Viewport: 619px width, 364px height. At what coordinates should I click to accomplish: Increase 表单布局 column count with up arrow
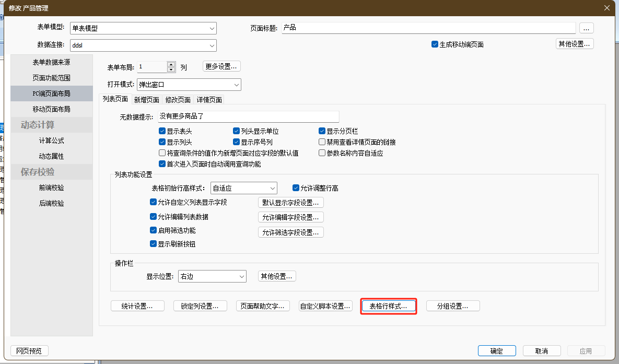coord(171,64)
